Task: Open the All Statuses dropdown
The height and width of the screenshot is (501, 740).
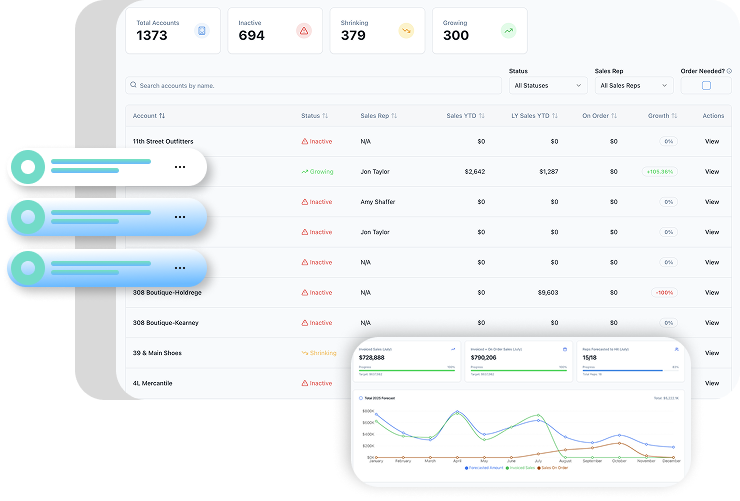Action: pos(547,86)
